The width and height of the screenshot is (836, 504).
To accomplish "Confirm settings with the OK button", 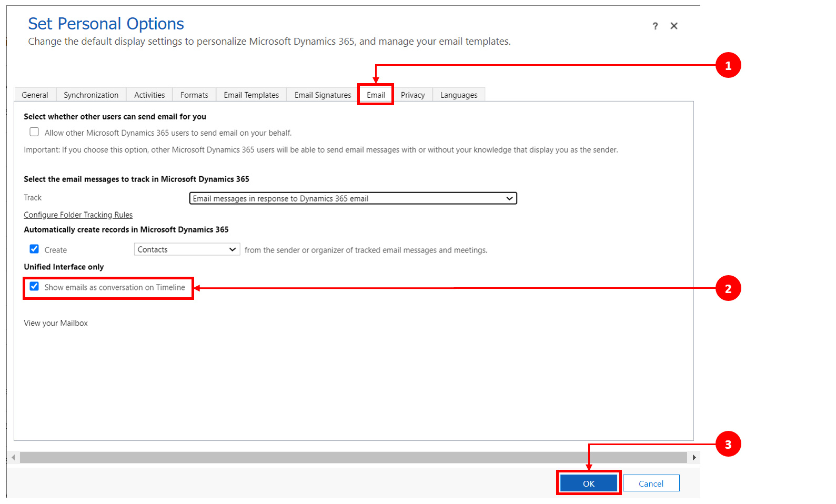I will coord(589,483).
